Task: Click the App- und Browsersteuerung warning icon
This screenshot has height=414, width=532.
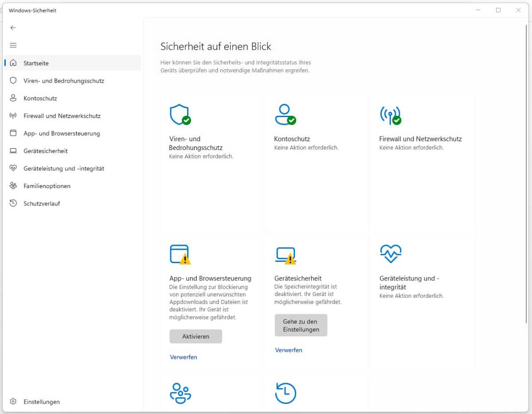Action: [180, 254]
